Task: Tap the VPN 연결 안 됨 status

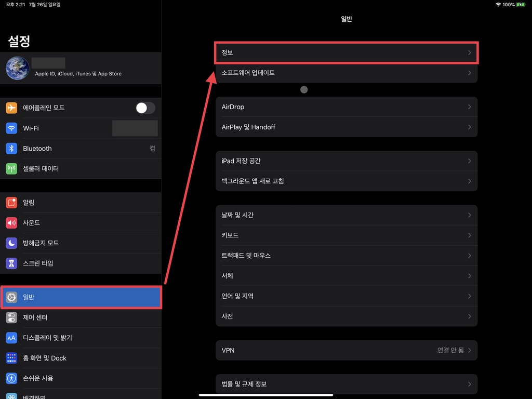Action: point(450,350)
